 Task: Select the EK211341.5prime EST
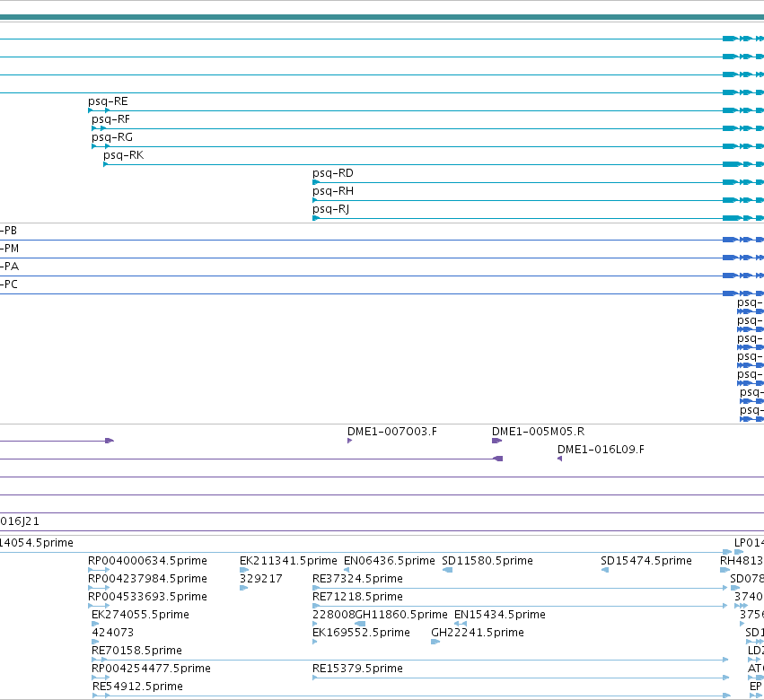(x=288, y=561)
